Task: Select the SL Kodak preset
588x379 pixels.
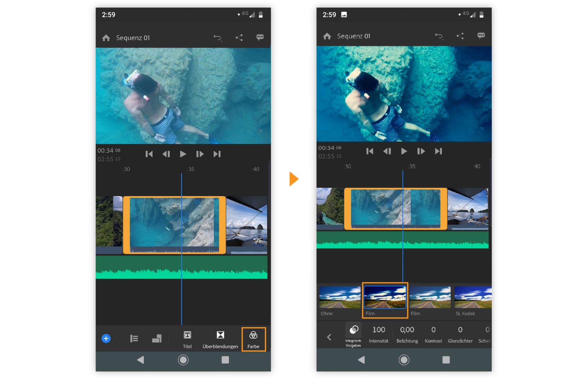Action: [473, 297]
